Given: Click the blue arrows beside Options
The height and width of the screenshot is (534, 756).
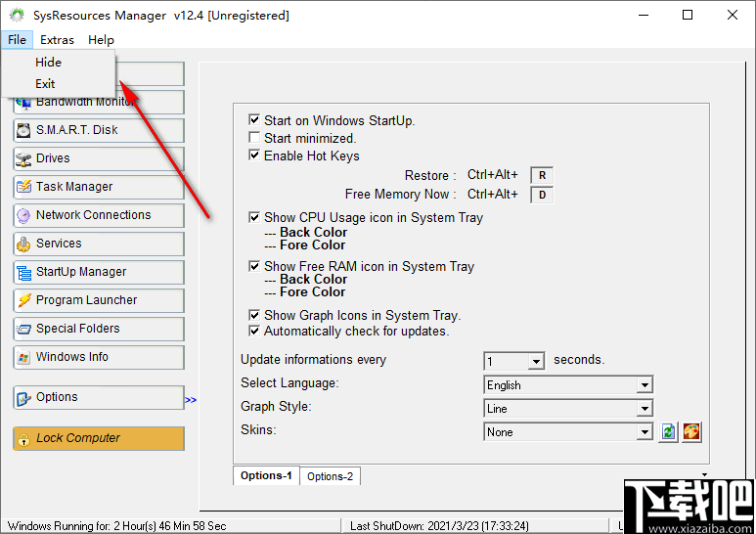Looking at the screenshot, I should 191,400.
